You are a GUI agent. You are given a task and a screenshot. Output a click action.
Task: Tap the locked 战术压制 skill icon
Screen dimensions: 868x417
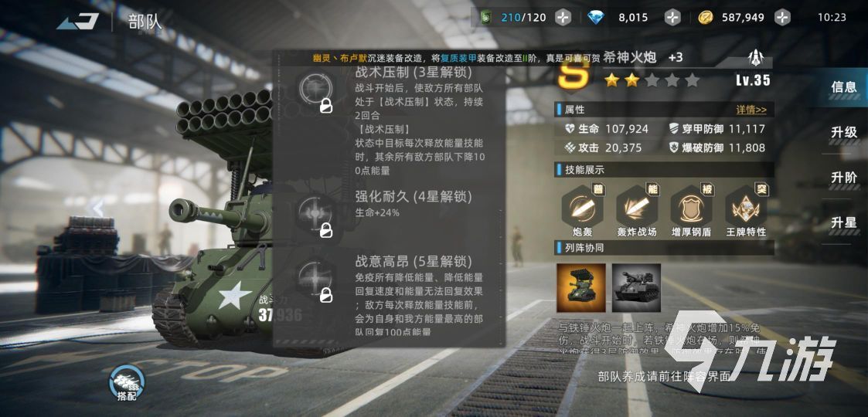coord(315,91)
